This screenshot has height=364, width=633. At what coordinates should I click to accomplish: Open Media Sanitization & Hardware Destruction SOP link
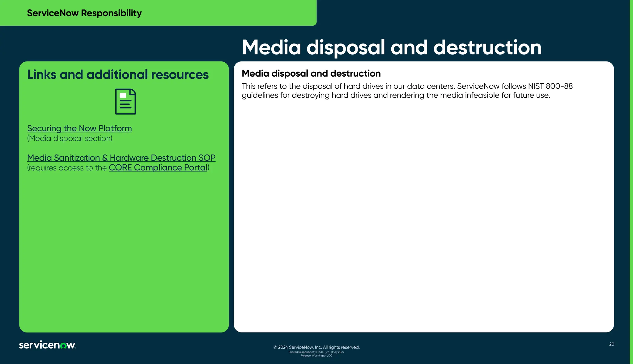coord(121,158)
